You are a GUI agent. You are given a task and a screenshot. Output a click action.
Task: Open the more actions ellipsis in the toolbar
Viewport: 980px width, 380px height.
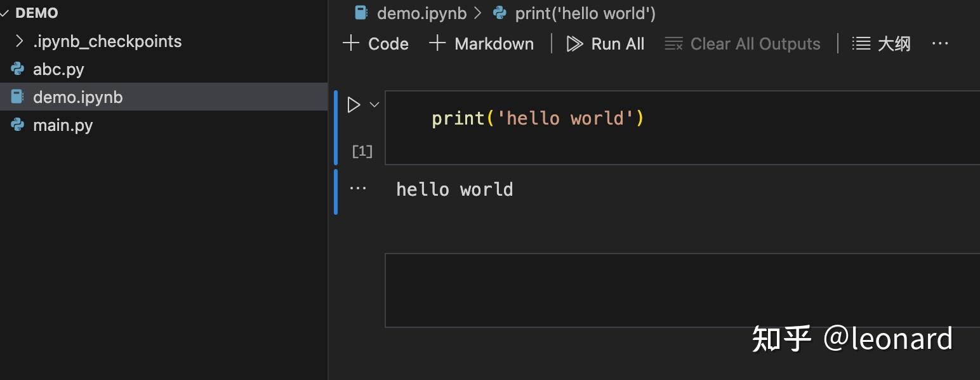pyautogui.click(x=939, y=43)
